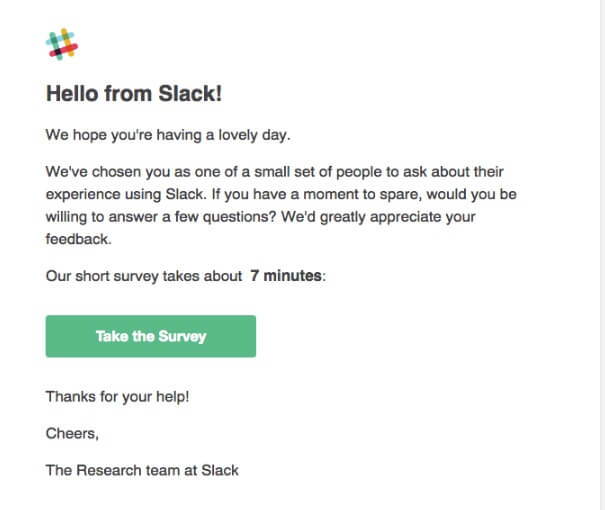Click the Our short survey takes about text
This screenshot has width=605, height=510.
point(144,276)
